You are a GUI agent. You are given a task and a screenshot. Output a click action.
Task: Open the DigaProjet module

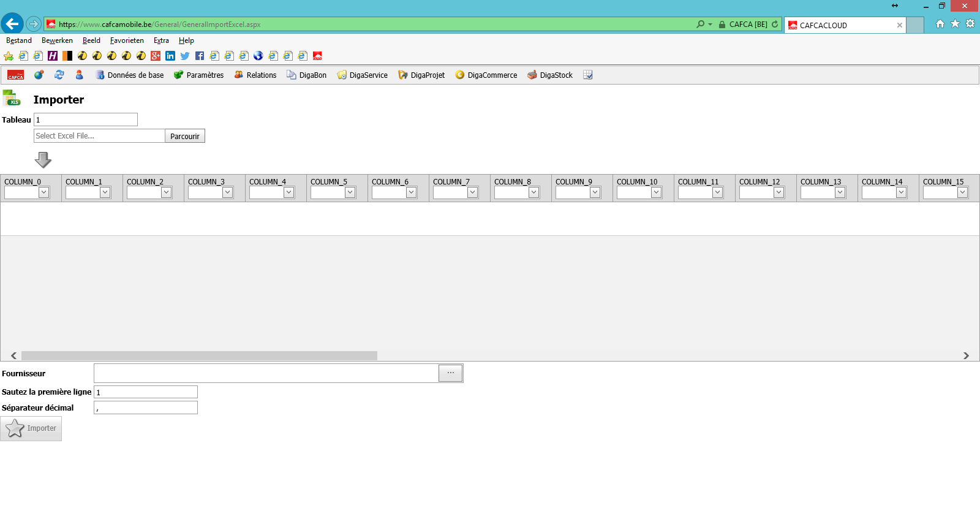pos(421,75)
